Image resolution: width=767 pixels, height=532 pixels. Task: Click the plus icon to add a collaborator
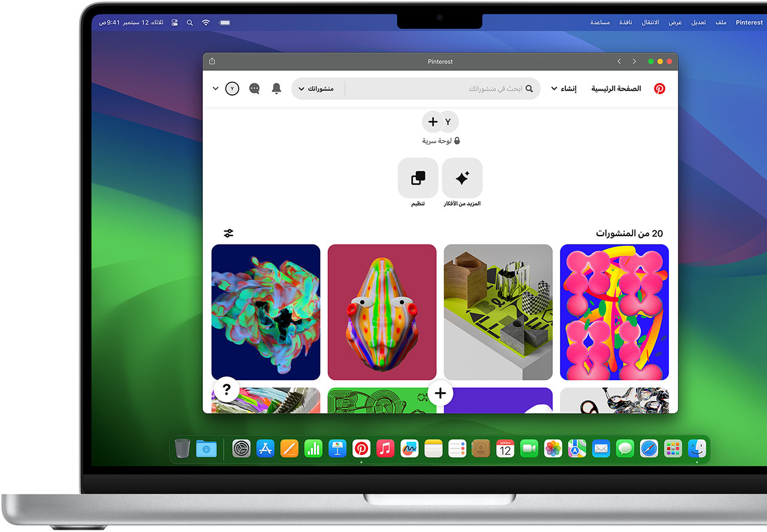(x=433, y=122)
